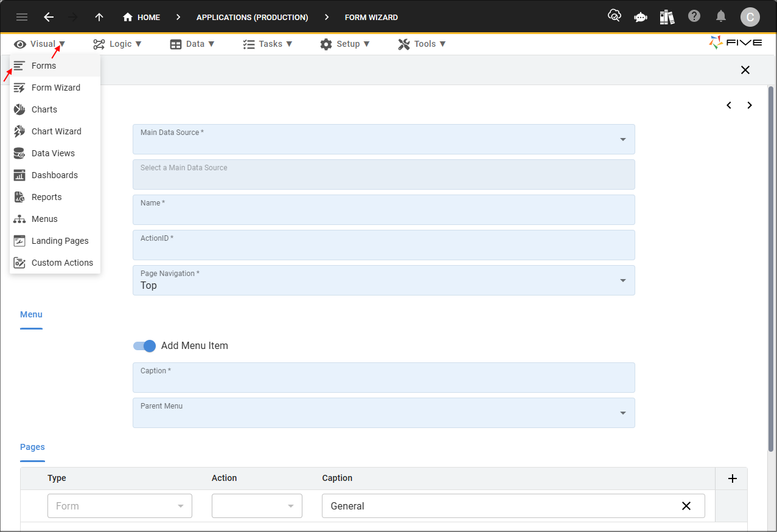Screen dimensions: 777x532
Task: Click the Five logo
Action: tap(735, 43)
